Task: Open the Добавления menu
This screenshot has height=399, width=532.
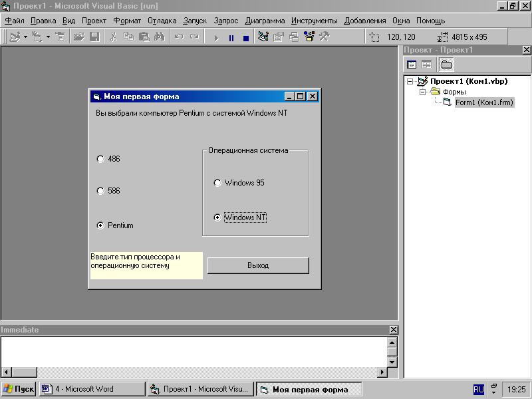Action: click(x=365, y=21)
